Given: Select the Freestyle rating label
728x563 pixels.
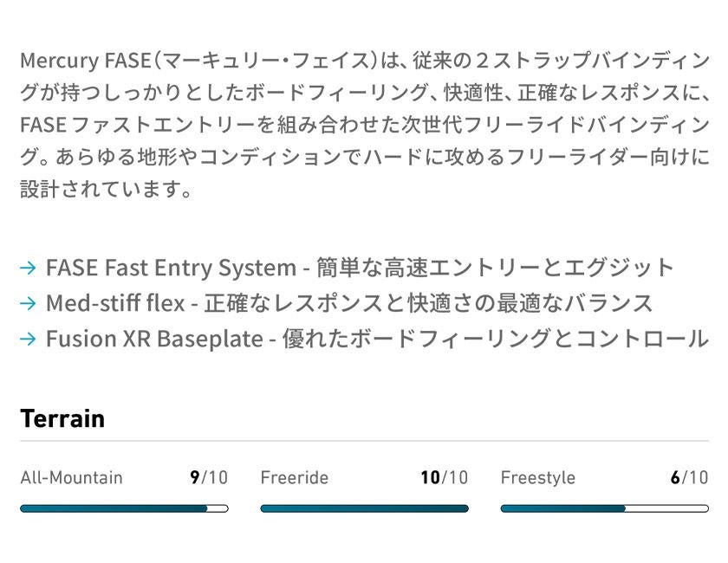Looking at the screenshot, I should click(x=537, y=477).
